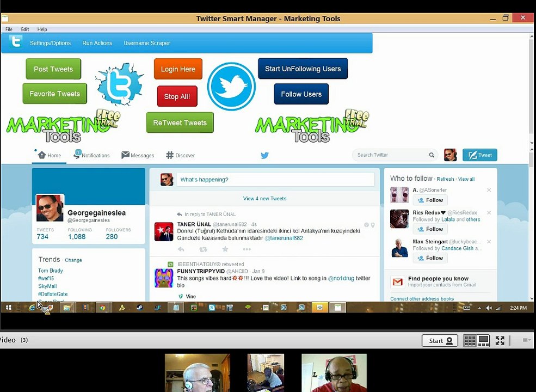This screenshot has height=392, width=536.
Task: Follow the A. @ASonerler suggestion
Action: [x=430, y=200]
